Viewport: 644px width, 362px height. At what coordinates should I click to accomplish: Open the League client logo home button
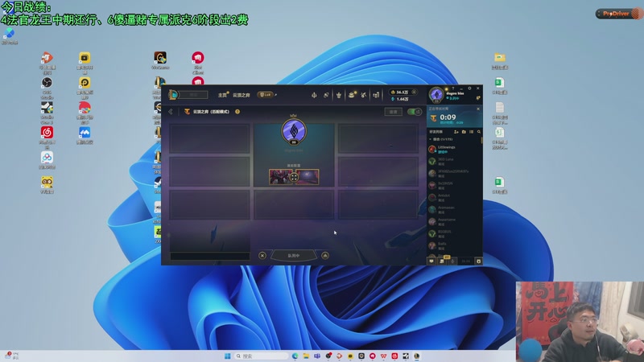(x=173, y=95)
